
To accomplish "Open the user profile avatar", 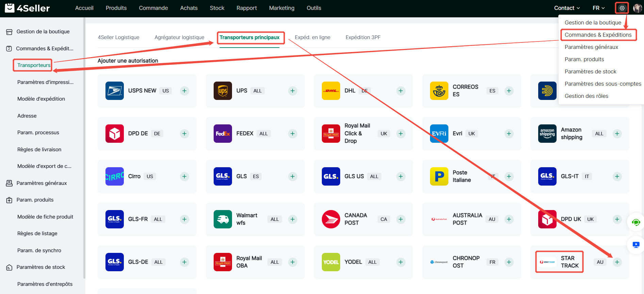I will pyautogui.click(x=637, y=8).
